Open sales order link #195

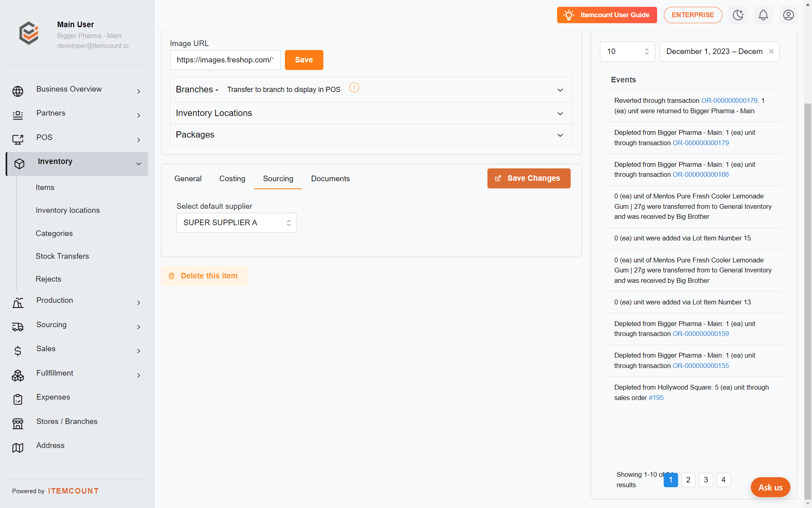tap(656, 398)
